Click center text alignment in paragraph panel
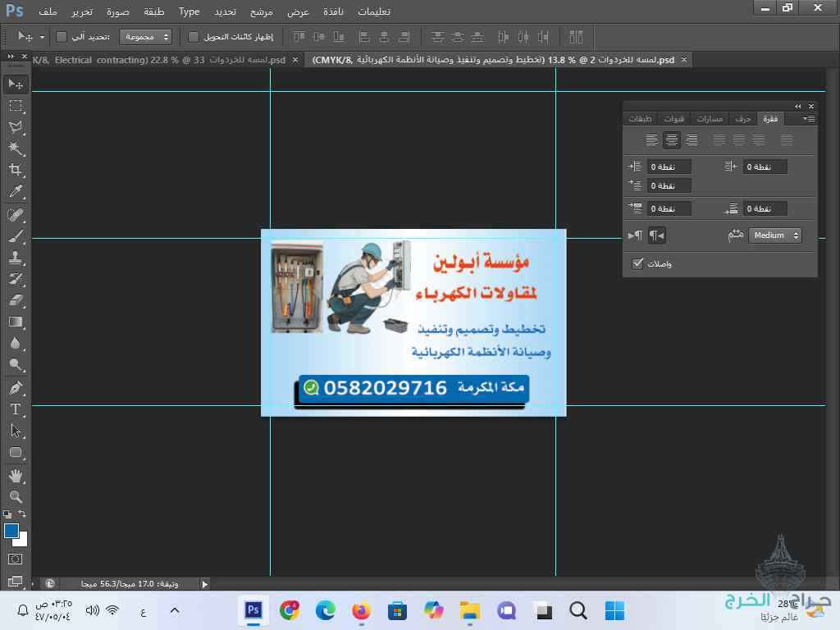Viewport: 840px width, 630px height. (x=672, y=140)
